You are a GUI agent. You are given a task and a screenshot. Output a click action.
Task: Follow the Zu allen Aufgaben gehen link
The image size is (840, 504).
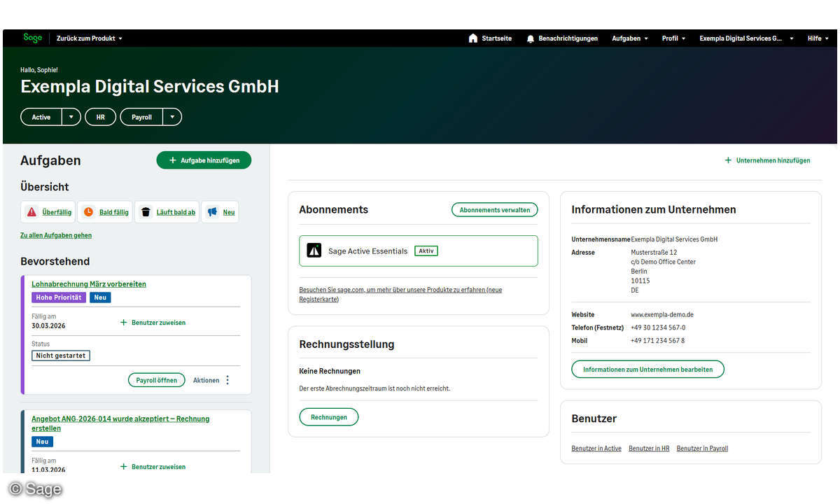56,235
